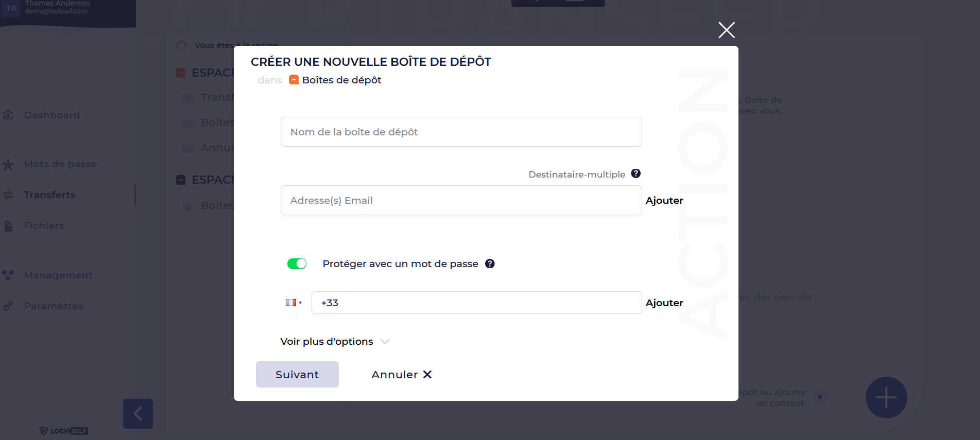
Task: Toggle off Protéger avec un mot de passe
Action: point(297,263)
